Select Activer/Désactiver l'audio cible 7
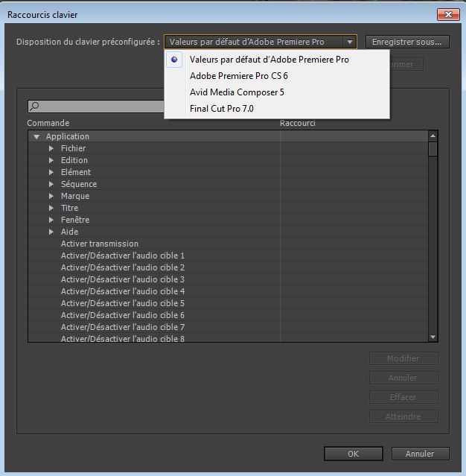This screenshot has height=476, width=466. coord(123,327)
